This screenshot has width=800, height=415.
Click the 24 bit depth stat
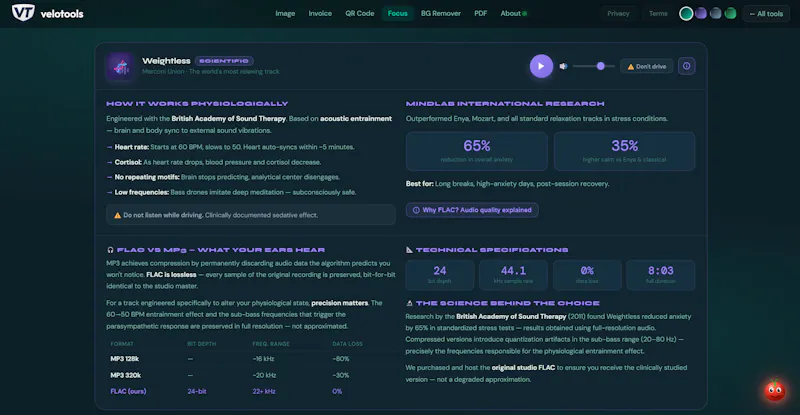click(440, 275)
